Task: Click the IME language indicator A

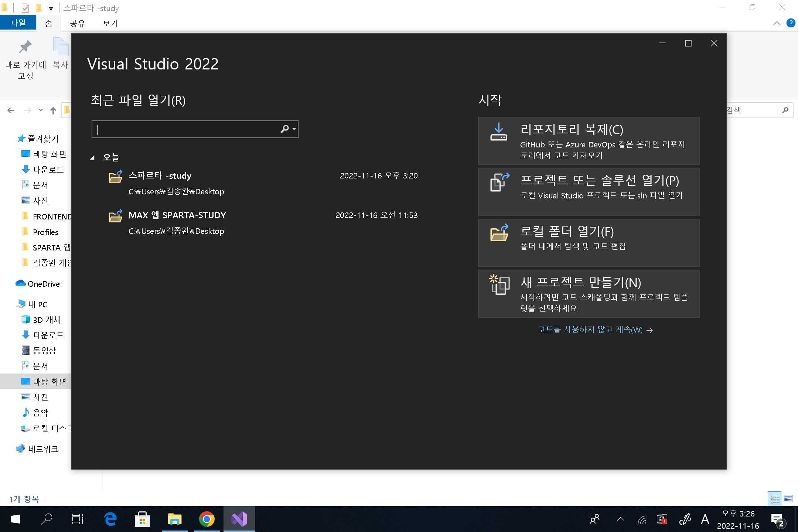Action: click(x=705, y=519)
